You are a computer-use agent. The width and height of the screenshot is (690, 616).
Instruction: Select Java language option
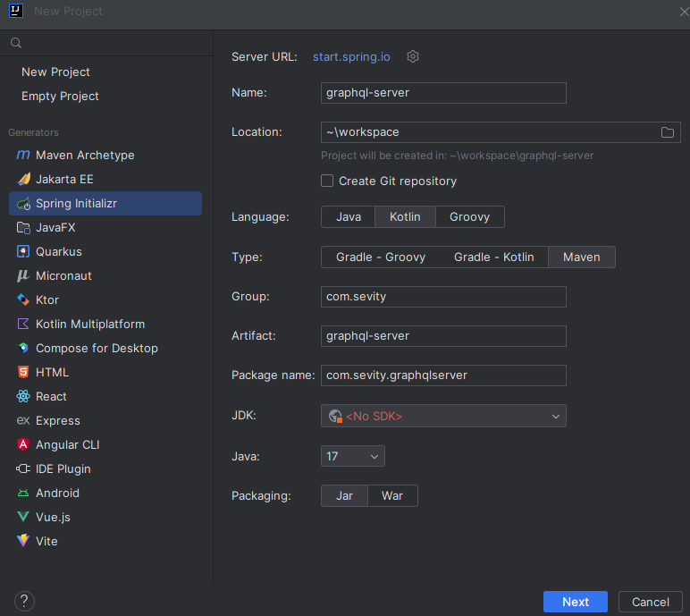point(349,216)
